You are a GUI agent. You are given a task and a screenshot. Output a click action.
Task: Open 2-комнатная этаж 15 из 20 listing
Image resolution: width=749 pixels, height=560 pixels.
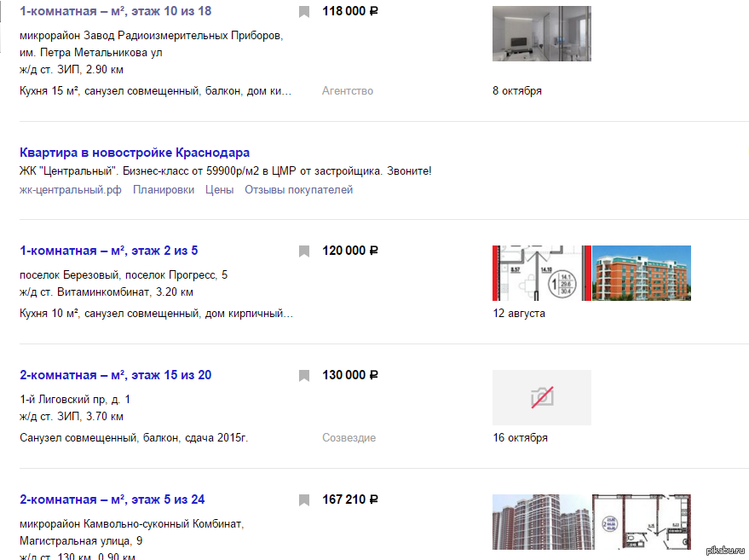coord(116,375)
